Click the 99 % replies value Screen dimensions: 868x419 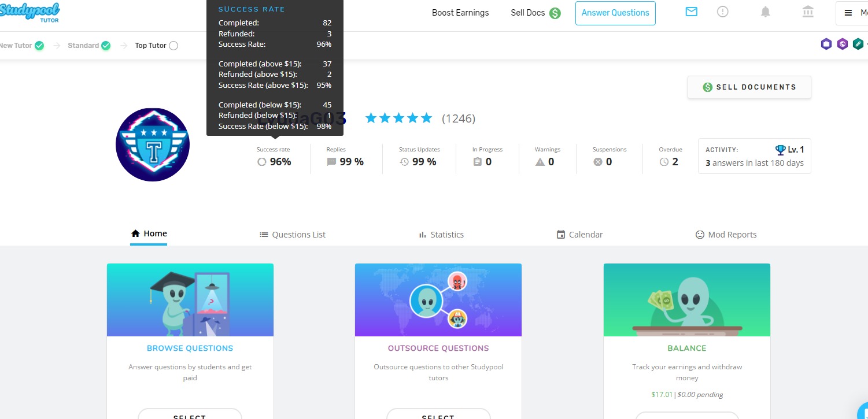point(352,162)
